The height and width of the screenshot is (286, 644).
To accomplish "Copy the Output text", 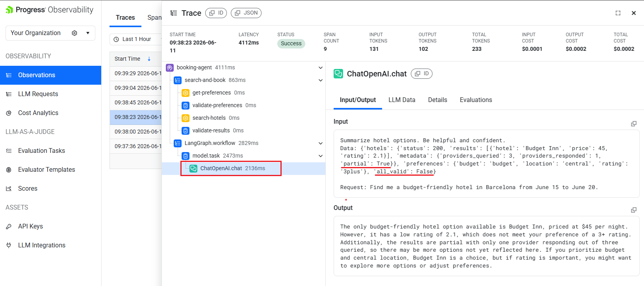I will [x=634, y=210].
